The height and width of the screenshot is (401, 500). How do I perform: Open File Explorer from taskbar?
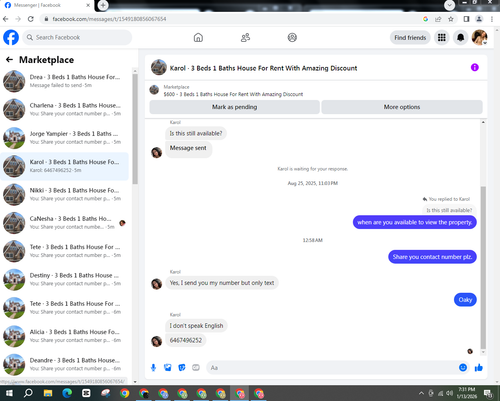tap(48, 393)
